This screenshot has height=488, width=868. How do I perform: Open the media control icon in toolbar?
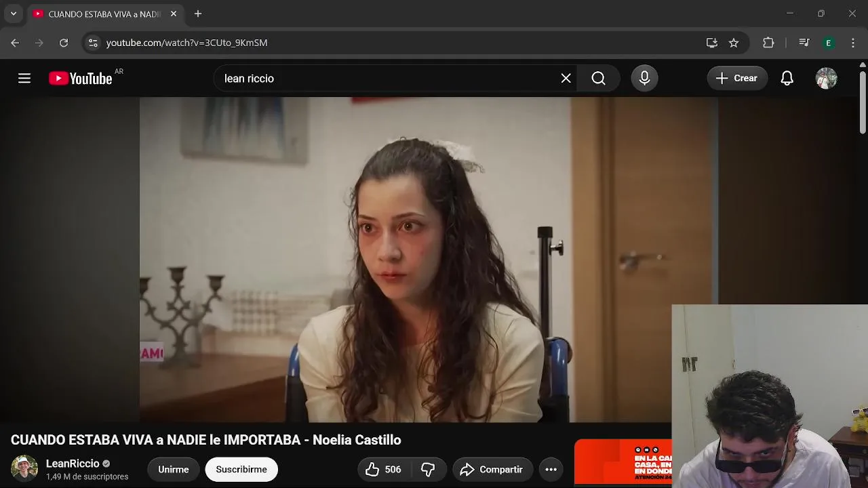point(804,43)
